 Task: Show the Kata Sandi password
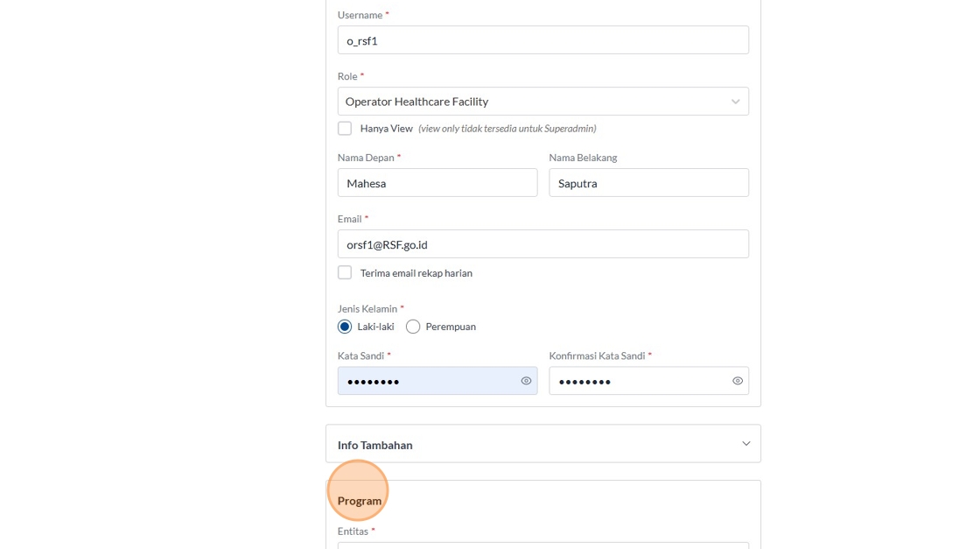point(526,381)
